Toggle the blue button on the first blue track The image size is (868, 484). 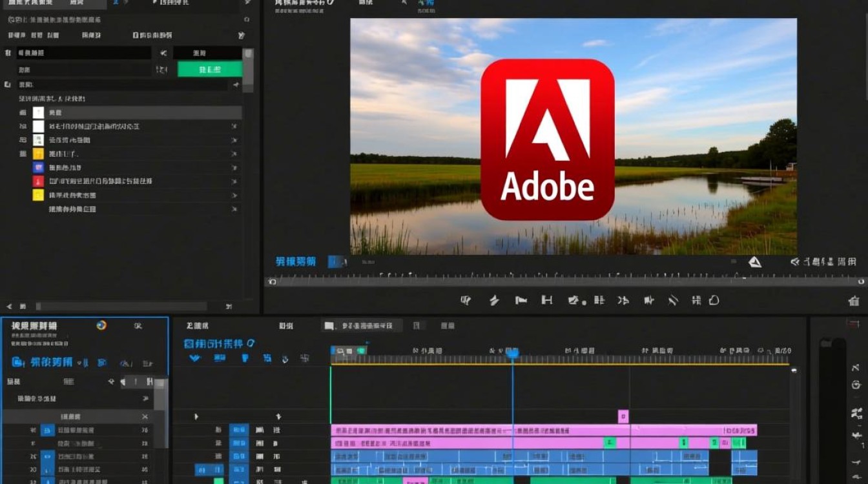coord(239,457)
